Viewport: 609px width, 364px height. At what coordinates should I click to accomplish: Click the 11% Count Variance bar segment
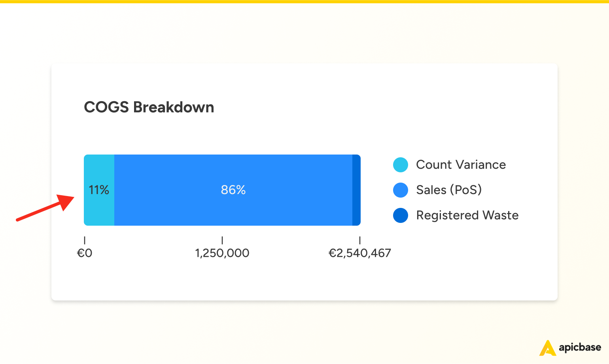click(x=99, y=190)
